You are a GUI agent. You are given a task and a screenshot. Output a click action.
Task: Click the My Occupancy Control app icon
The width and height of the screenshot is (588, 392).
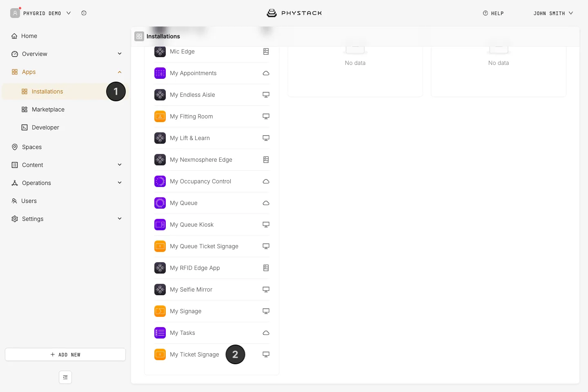[x=160, y=181]
